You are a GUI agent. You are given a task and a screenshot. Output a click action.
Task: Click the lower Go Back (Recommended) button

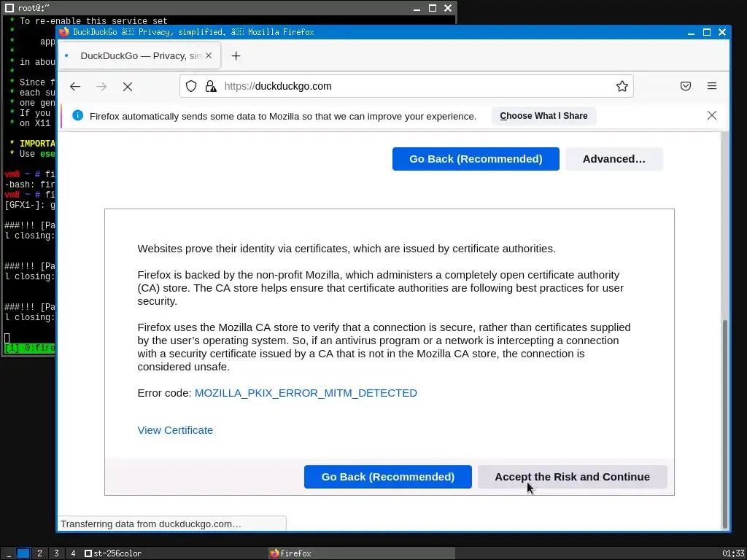click(x=388, y=477)
